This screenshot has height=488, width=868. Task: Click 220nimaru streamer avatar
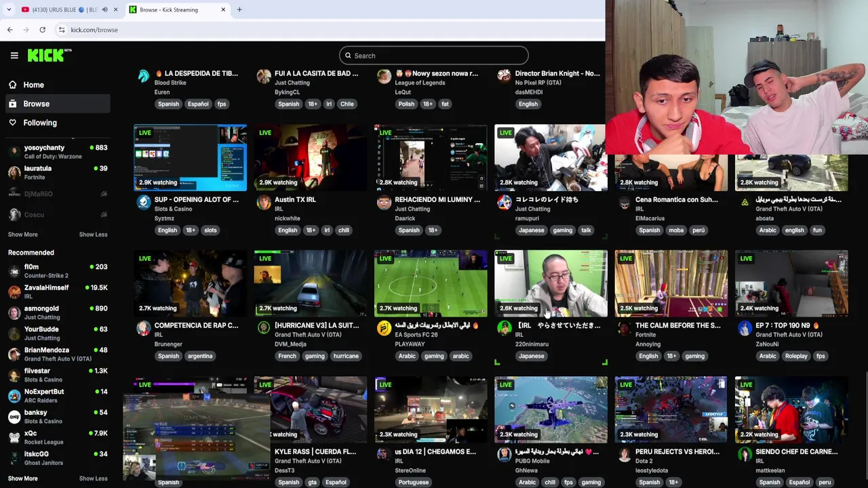(504, 328)
